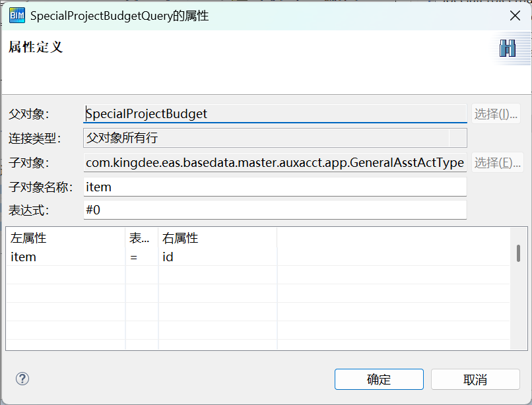Select the item cell under 左属性
Image resolution: width=532 pixels, height=405 pixels.
pos(65,257)
